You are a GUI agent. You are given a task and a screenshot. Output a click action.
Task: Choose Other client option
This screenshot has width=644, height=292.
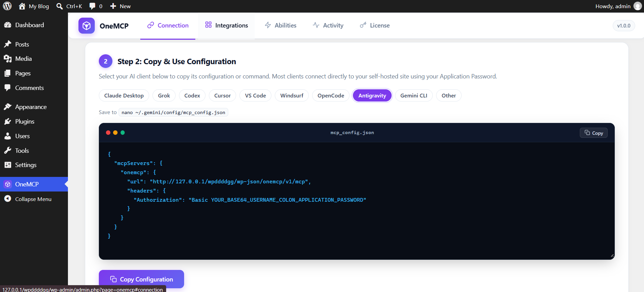(x=449, y=95)
